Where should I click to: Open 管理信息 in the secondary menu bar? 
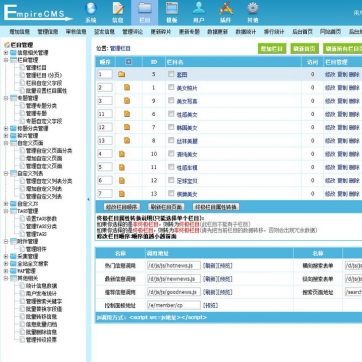48,32
